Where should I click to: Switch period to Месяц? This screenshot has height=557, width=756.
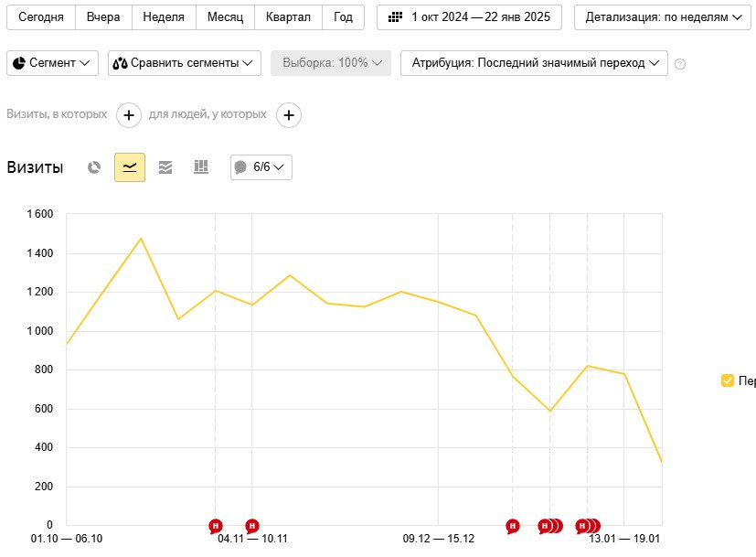(x=225, y=16)
